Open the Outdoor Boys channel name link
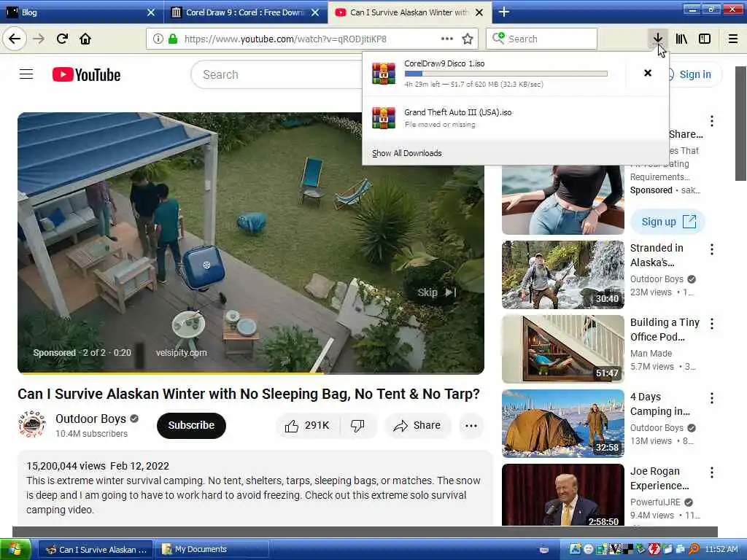Image resolution: width=747 pixels, height=560 pixels. click(x=90, y=419)
